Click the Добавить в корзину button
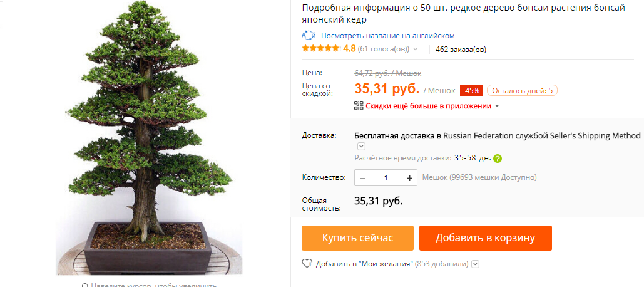The image size is (644, 287). (486, 238)
